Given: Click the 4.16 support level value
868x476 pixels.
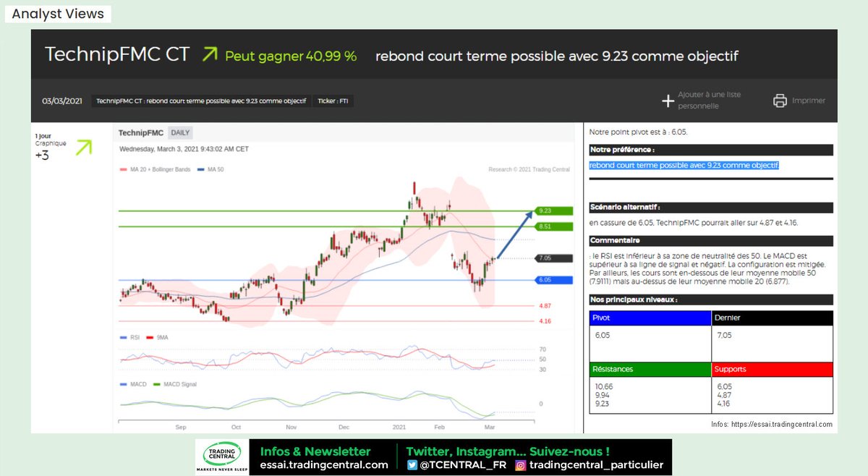Looking at the screenshot, I should 545,321.
